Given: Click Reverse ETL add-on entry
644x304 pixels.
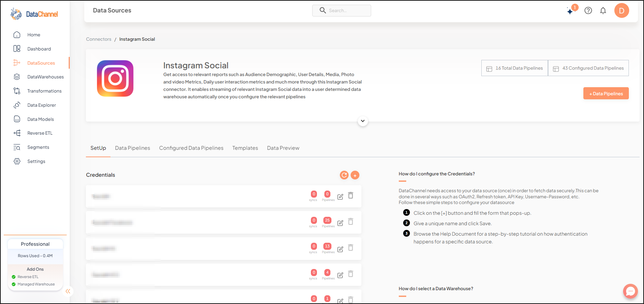Looking at the screenshot, I should click(25, 277).
